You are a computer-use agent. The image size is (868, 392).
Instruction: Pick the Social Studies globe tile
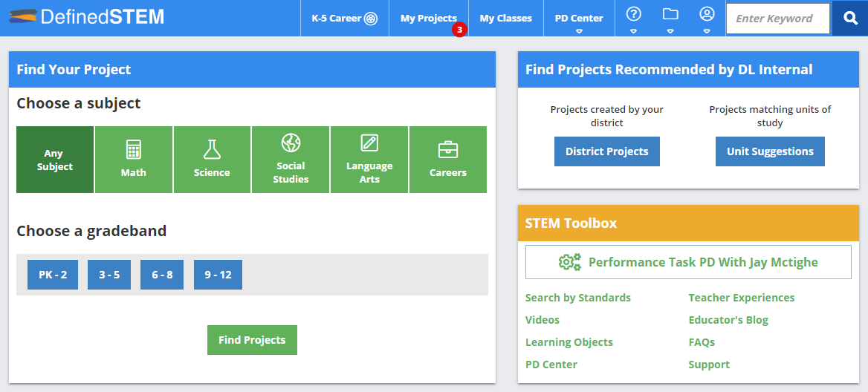click(x=291, y=160)
